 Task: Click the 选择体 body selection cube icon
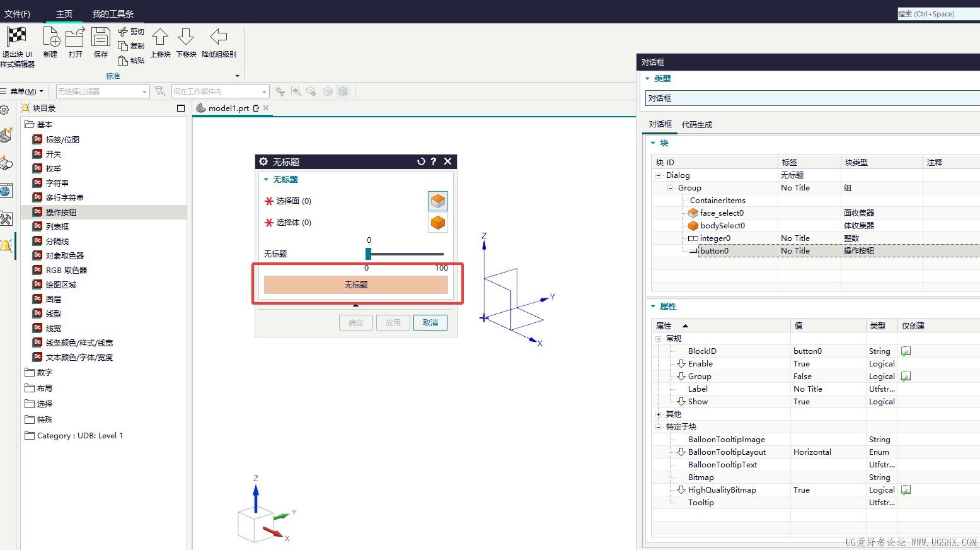[x=438, y=223]
